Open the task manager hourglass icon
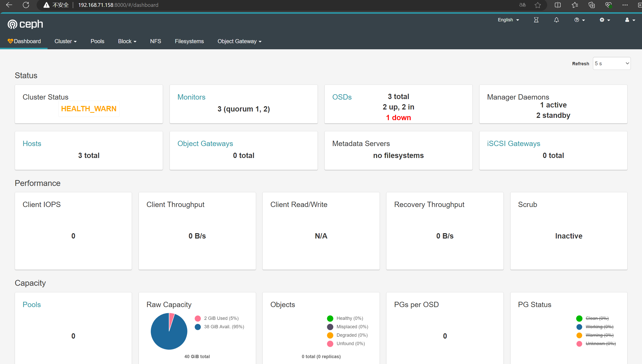This screenshot has width=642, height=364. click(536, 20)
